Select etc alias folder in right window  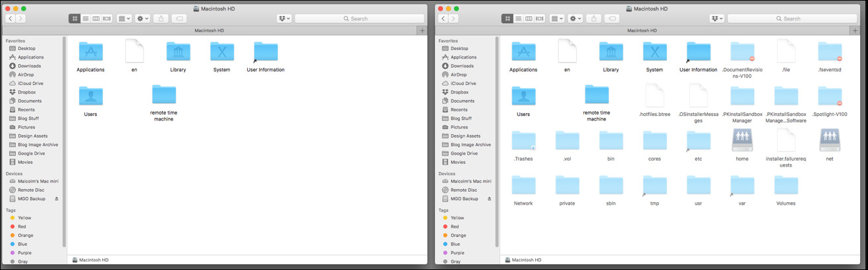coord(699,141)
